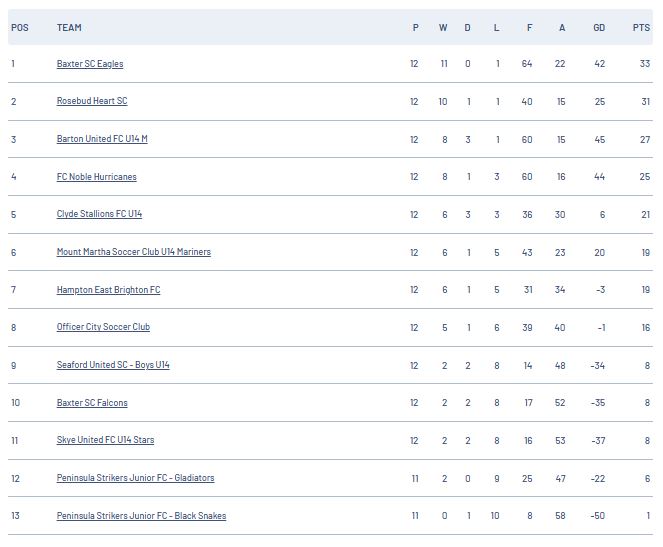Viewport: 663px width, 547px height.
Task: Click Baxter SC Eagles points value 33
Action: pyautogui.click(x=644, y=64)
